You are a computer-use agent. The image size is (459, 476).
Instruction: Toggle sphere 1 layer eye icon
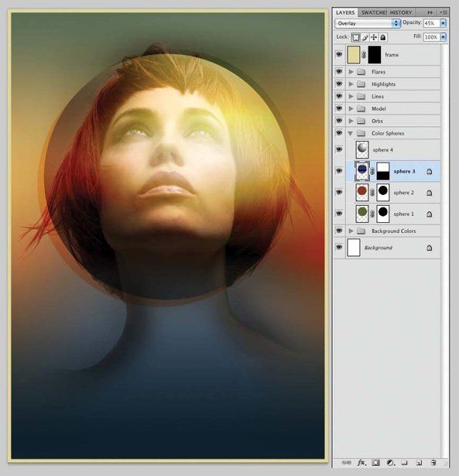339,214
